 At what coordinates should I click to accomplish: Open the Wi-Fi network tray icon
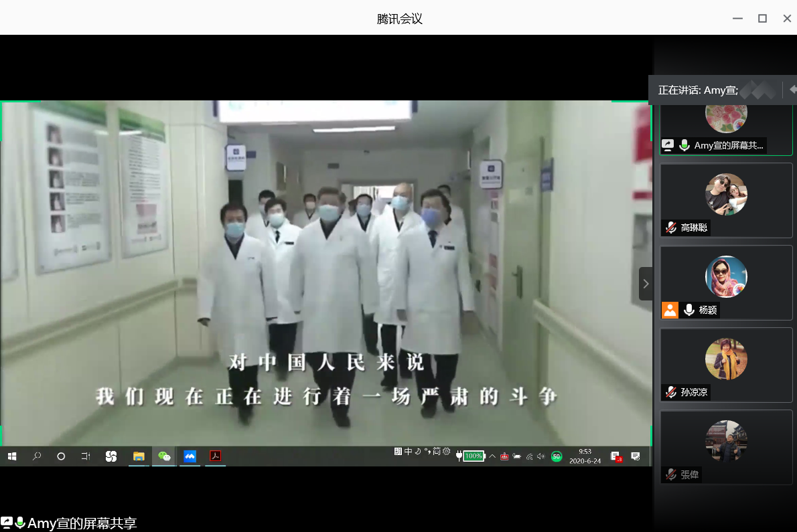pos(530,456)
